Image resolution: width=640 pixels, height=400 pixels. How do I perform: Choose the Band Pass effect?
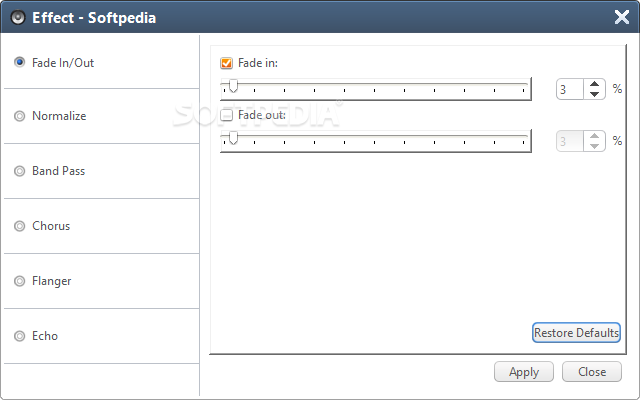pyautogui.click(x=19, y=171)
